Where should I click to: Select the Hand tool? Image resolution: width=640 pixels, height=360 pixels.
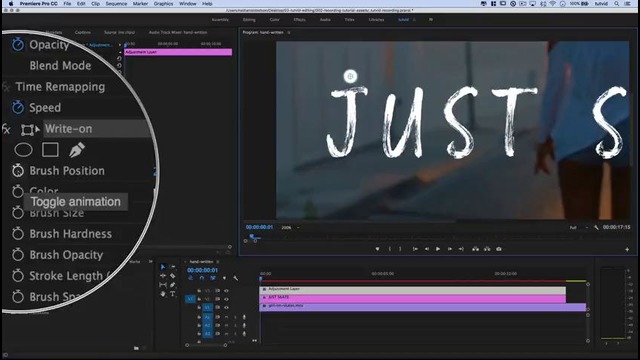point(163,293)
